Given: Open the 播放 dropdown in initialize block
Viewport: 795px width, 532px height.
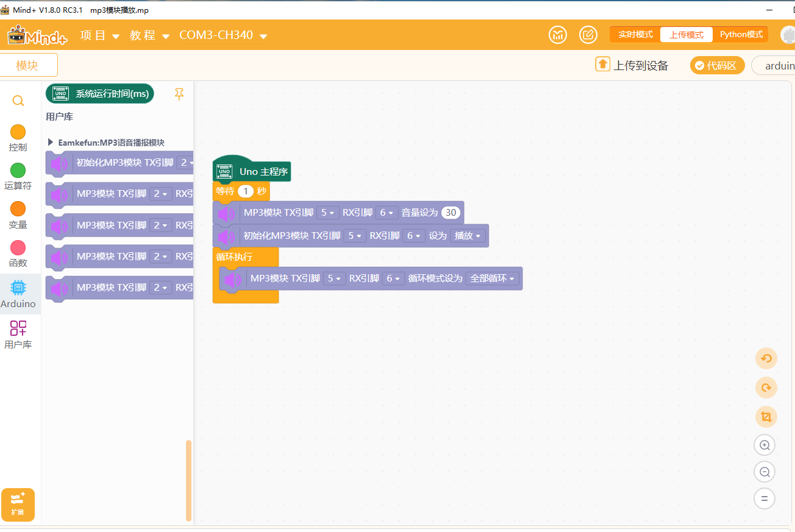Looking at the screenshot, I should pyautogui.click(x=468, y=236).
